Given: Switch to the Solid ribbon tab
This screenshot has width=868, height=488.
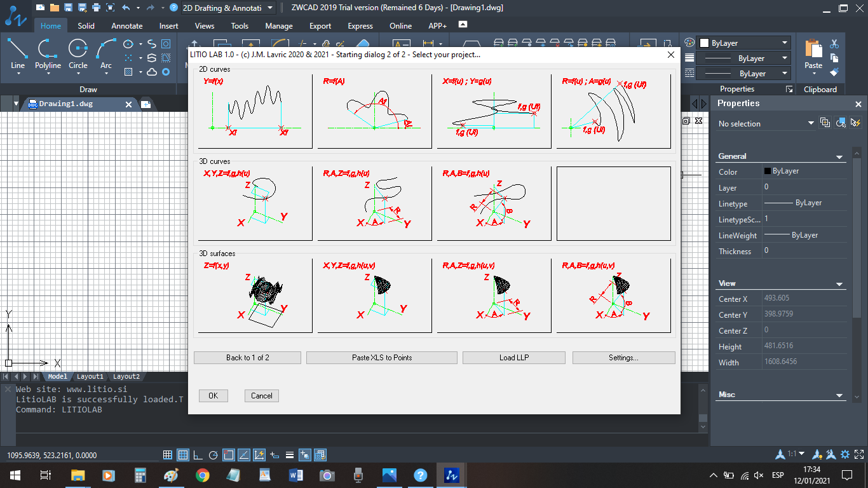Looking at the screenshot, I should [x=86, y=26].
